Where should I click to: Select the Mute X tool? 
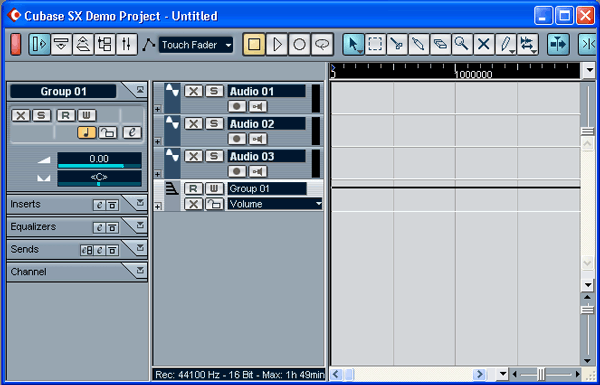484,44
